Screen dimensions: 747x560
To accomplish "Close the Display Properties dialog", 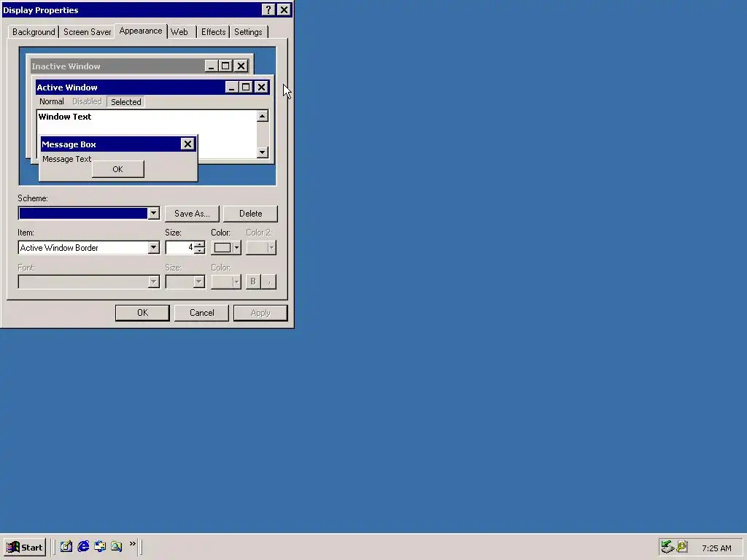I will coord(284,9).
